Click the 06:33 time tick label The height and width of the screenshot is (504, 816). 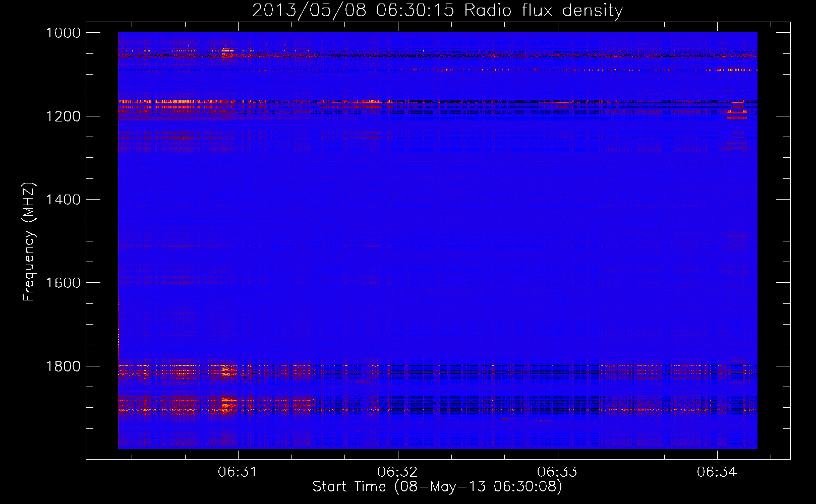[x=557, y=472]
